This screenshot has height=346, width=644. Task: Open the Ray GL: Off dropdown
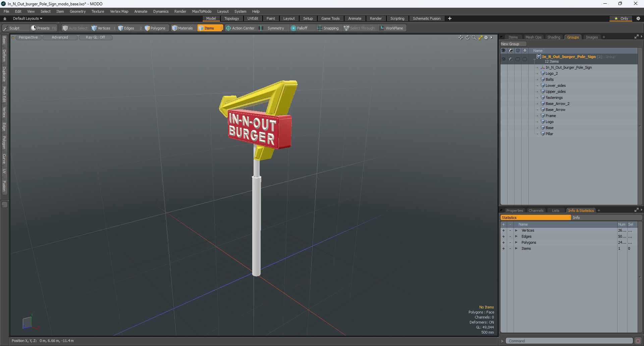(x=95, y=38)
